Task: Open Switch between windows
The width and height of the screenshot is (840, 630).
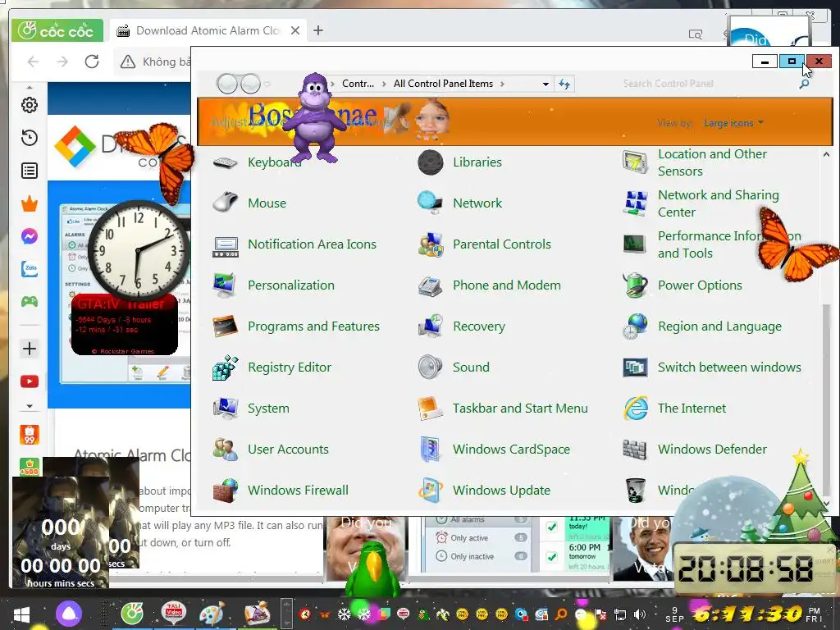Action: point(712,367)
